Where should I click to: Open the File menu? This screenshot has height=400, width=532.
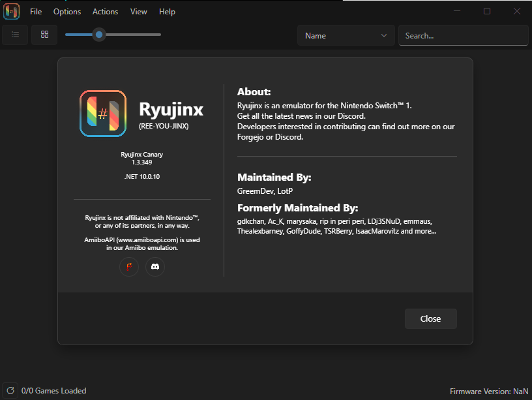[36, 12]
